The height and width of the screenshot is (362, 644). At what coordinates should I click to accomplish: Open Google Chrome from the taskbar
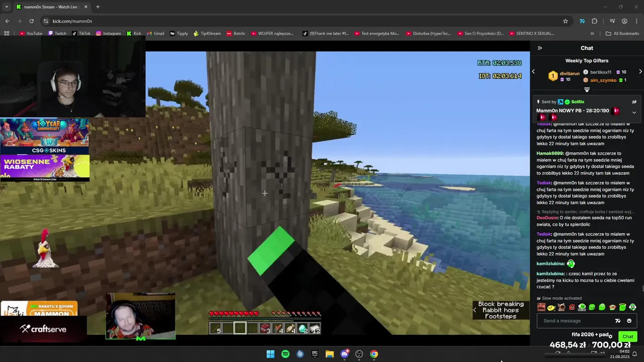tap(374, 354)
